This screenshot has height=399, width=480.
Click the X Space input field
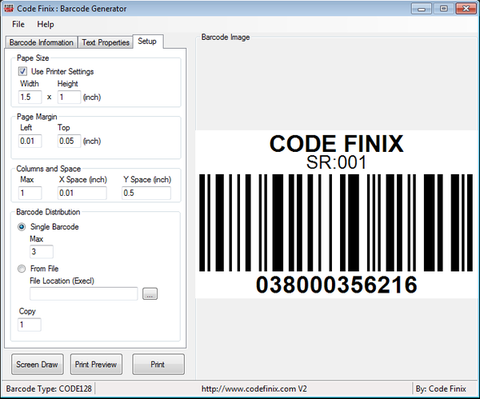(82, 193)
